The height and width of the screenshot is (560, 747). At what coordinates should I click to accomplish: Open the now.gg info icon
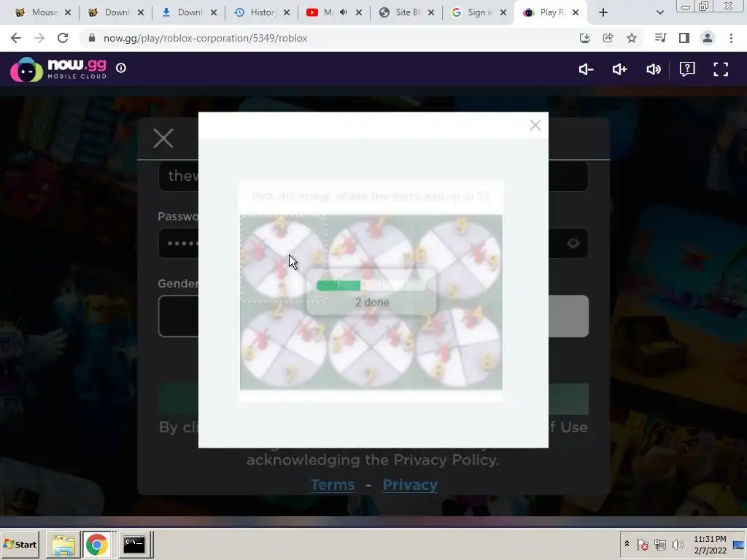coord(121,68)
